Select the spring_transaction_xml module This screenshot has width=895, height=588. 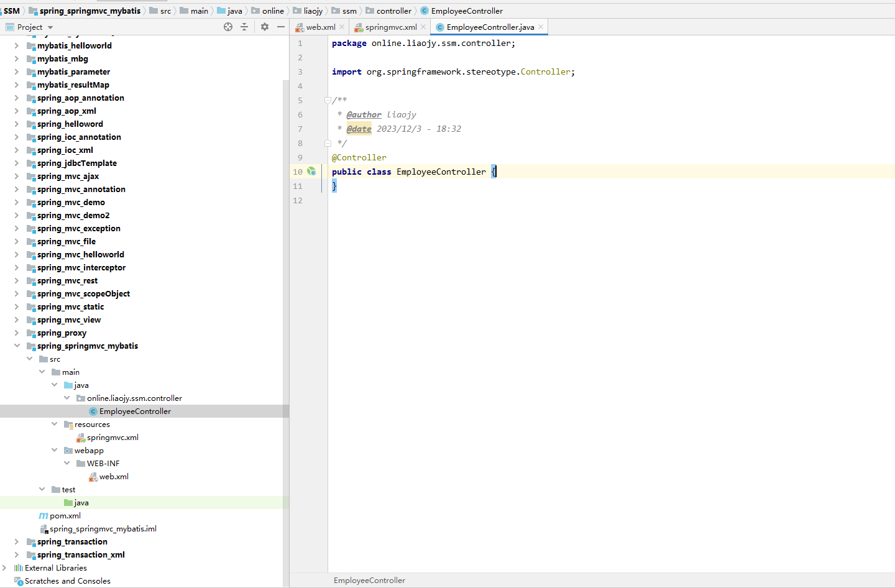tap(81, 554)
